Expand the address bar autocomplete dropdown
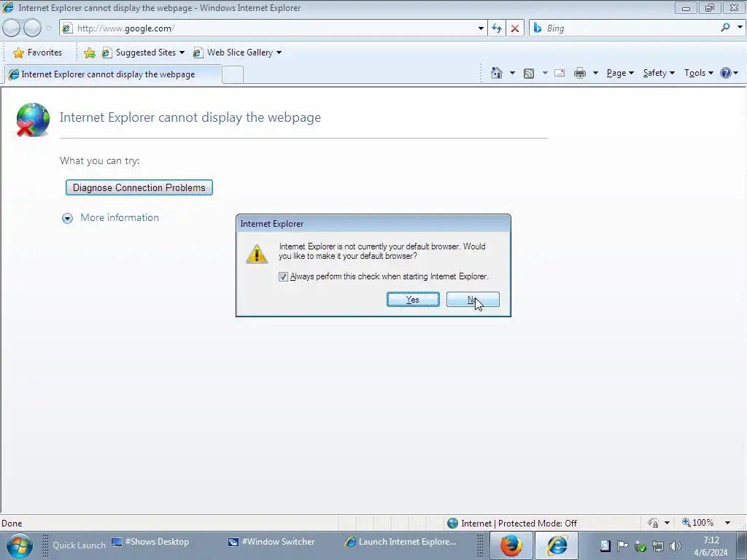The height and width of the screenshot is (560, 747). (x=481, y=28)
